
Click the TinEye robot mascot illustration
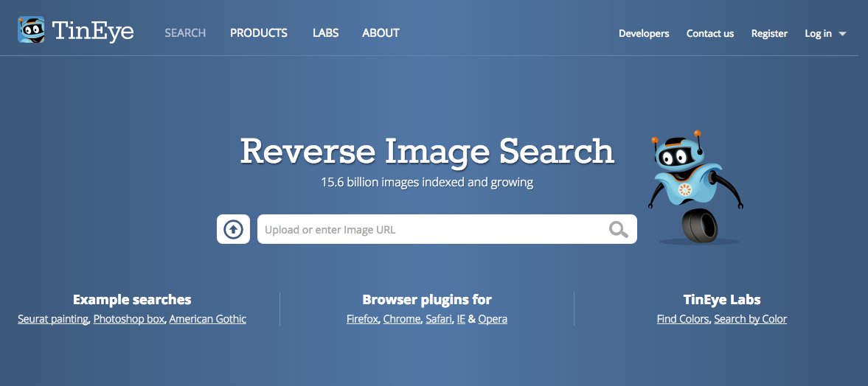coord(695,187)
